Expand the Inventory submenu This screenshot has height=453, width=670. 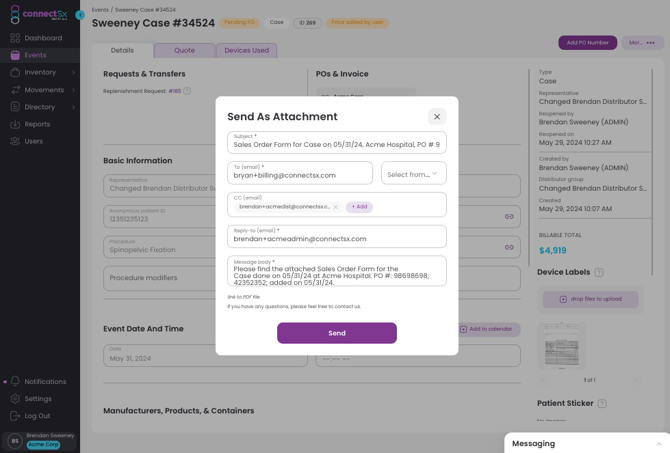click(x=73, y=72)
